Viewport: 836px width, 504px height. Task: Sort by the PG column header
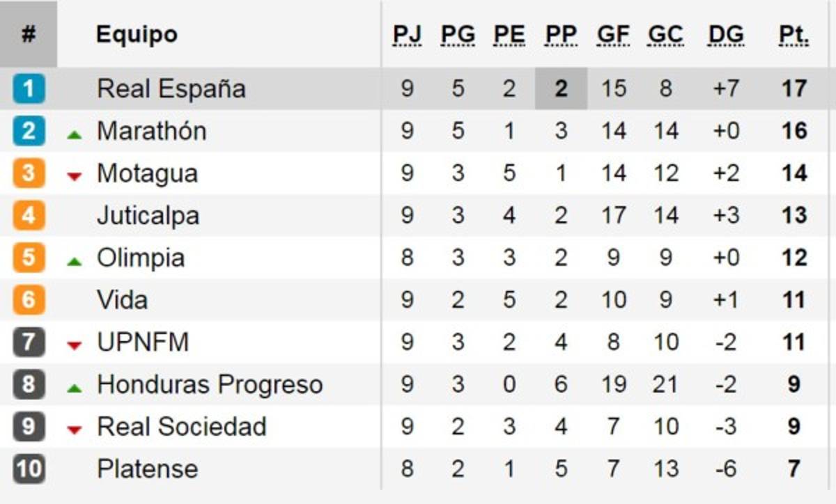tap(458, 35)
